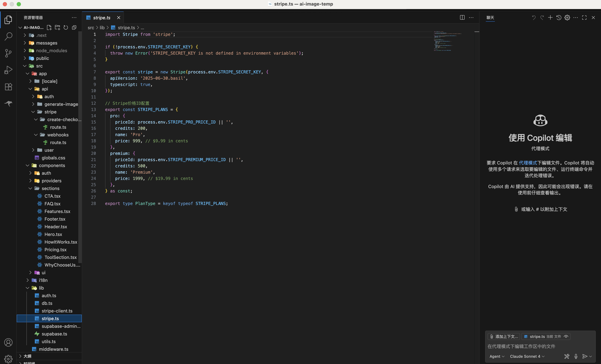Open the Agent mode dropdown
The width and height of the screenshot is (601, 364).
coord(497,357)
